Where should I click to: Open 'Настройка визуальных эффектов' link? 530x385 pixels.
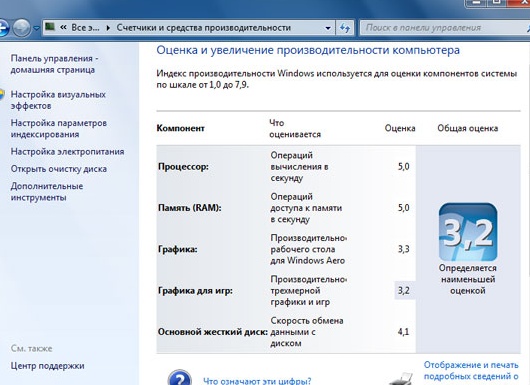click(x=58, y=100)
